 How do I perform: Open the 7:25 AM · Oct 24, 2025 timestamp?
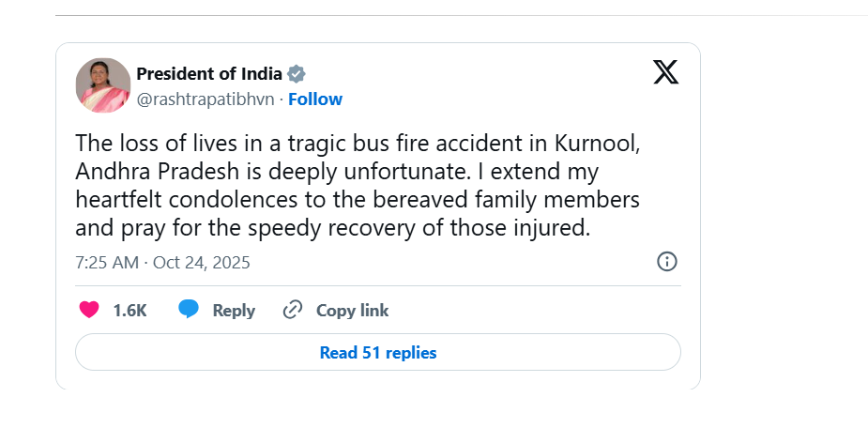tap(162, 263)
